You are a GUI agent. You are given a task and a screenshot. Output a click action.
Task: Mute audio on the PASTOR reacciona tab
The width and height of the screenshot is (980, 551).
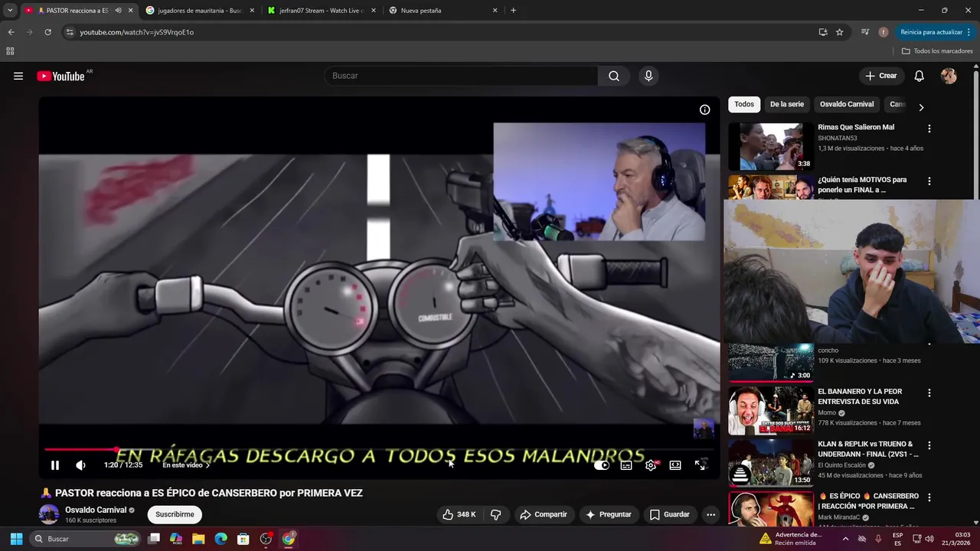click(x=118, y=11)
